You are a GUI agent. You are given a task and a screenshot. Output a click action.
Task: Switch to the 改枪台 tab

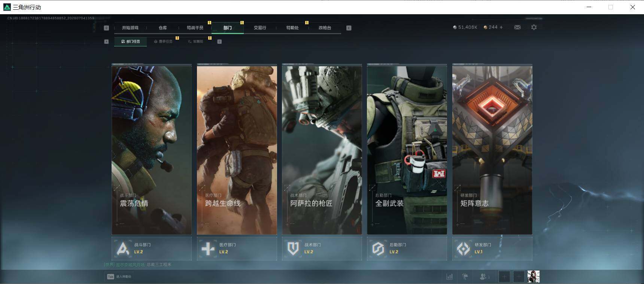click(x=325, y=28)
